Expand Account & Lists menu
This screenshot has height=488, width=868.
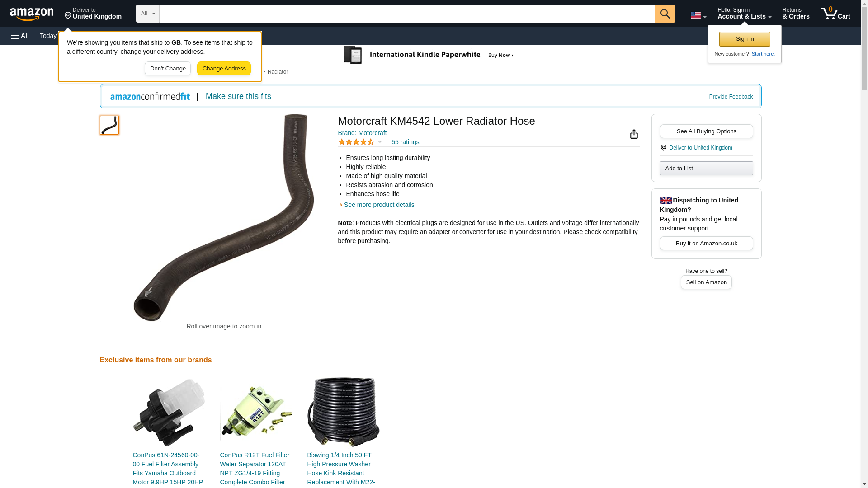744,14
